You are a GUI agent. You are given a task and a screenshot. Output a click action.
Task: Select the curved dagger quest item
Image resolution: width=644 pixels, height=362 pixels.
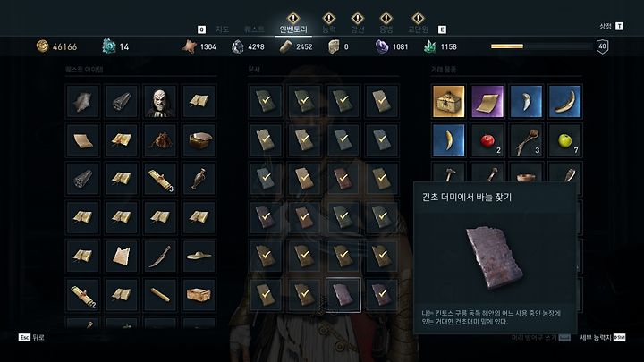[x=160, y=256]
